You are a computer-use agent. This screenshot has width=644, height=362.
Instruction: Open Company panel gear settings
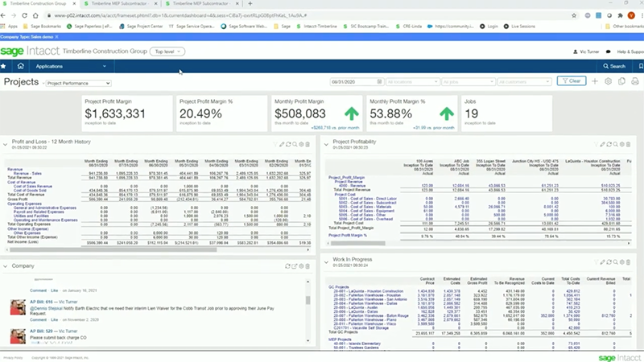click(x=301, y=266)
